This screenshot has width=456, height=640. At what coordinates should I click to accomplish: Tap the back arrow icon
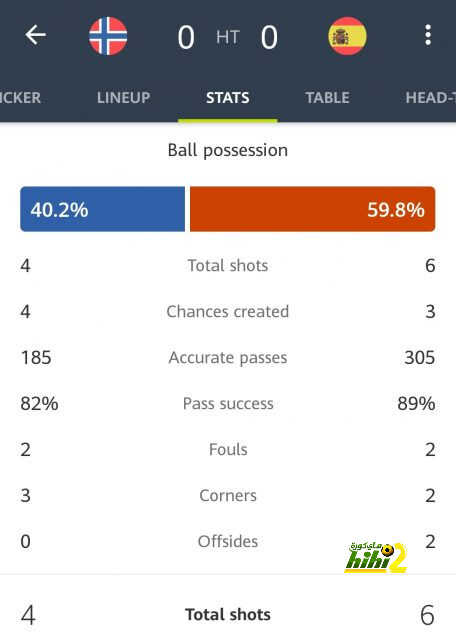35,35
